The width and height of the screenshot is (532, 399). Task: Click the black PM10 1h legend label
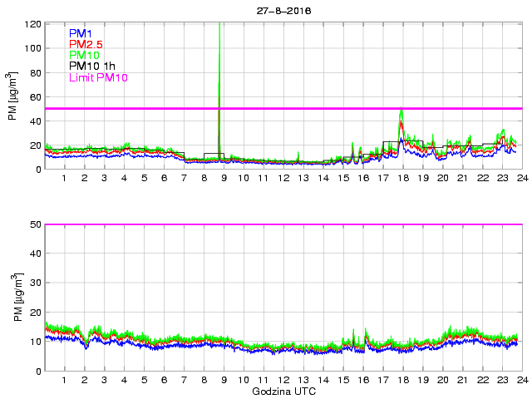tap(92, 66)
